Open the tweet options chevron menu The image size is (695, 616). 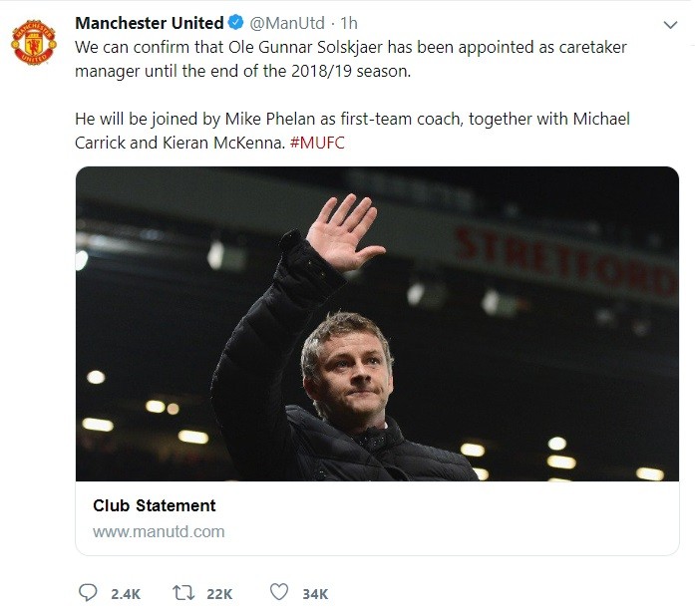click(670, 25)
